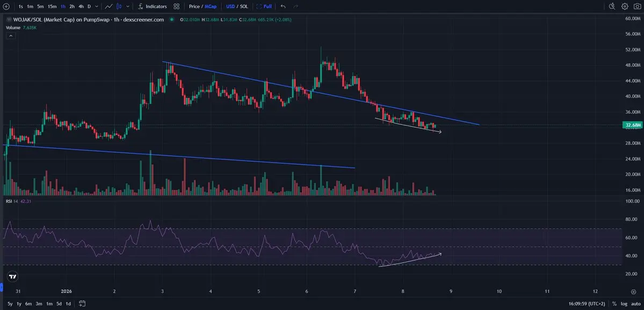Screen dimensions: 644x310
Task: Open chart settings gear icon
Action: click(625, 6)
